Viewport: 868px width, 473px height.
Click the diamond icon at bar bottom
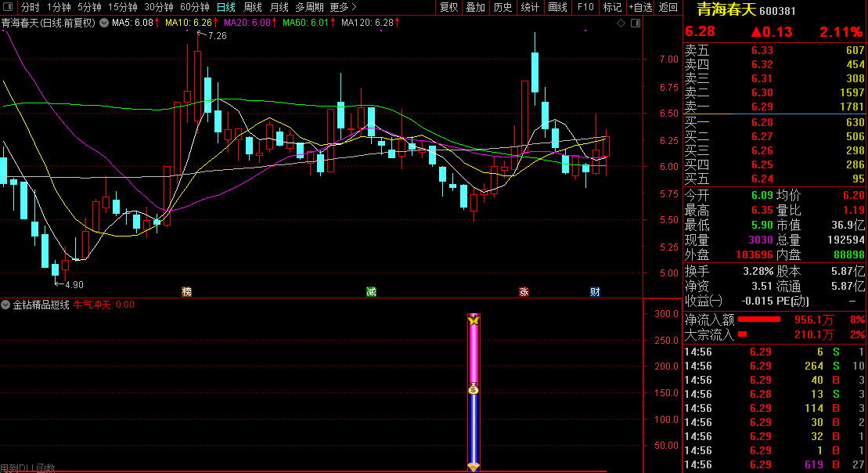474,467
